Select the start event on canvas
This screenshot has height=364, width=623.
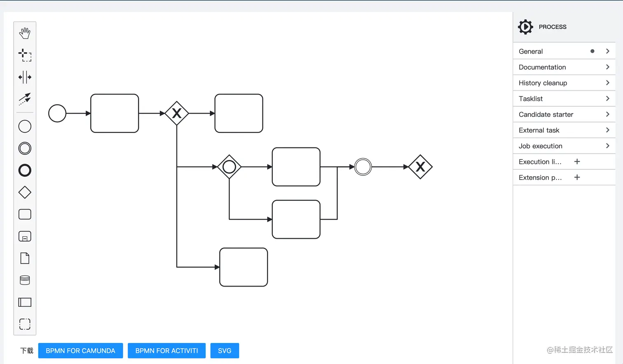pyautogui.click(x=57, y=113)
